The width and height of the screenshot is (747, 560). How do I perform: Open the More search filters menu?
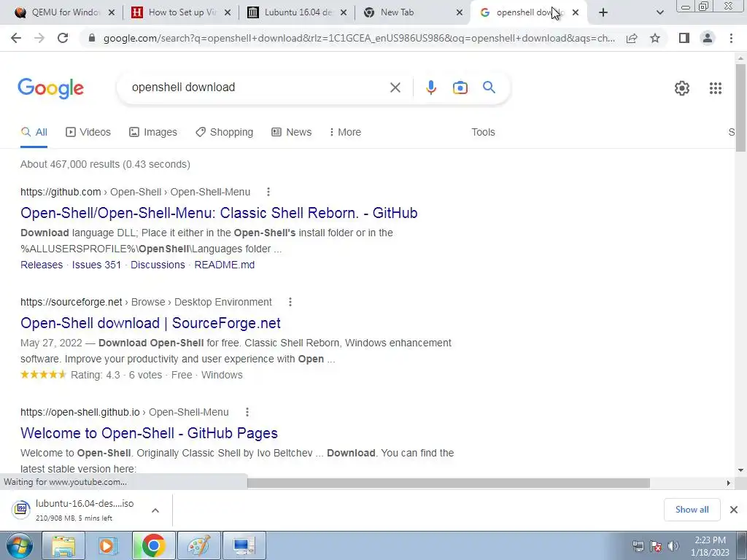[345, 133]
